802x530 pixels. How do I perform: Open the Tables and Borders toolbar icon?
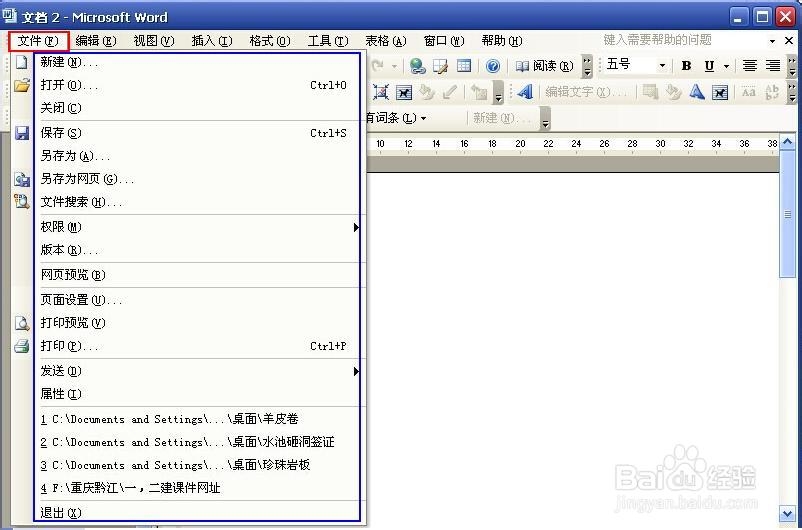coord(440,66)
